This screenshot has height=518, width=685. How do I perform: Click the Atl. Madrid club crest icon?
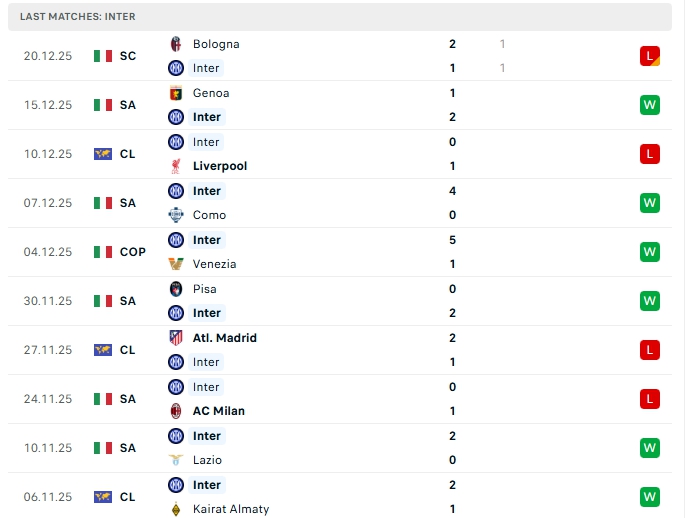point(176,338)
